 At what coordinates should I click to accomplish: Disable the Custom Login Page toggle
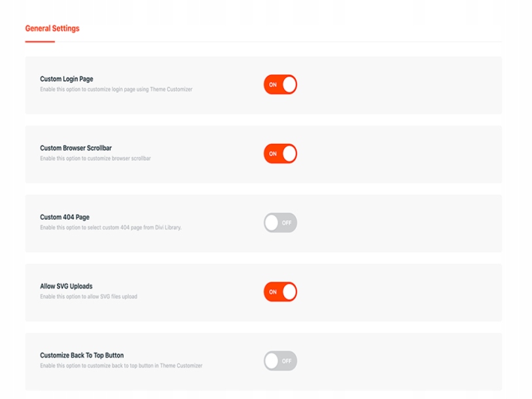[280, 84]
